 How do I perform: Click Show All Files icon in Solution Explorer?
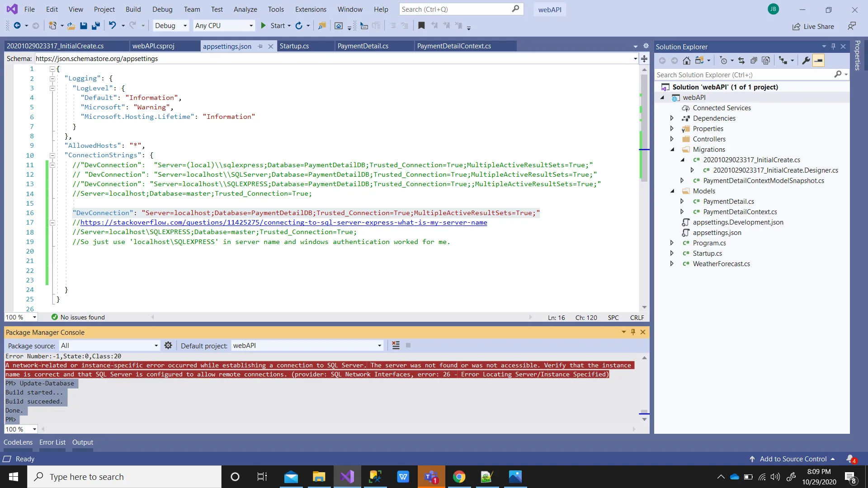(766, 61)
